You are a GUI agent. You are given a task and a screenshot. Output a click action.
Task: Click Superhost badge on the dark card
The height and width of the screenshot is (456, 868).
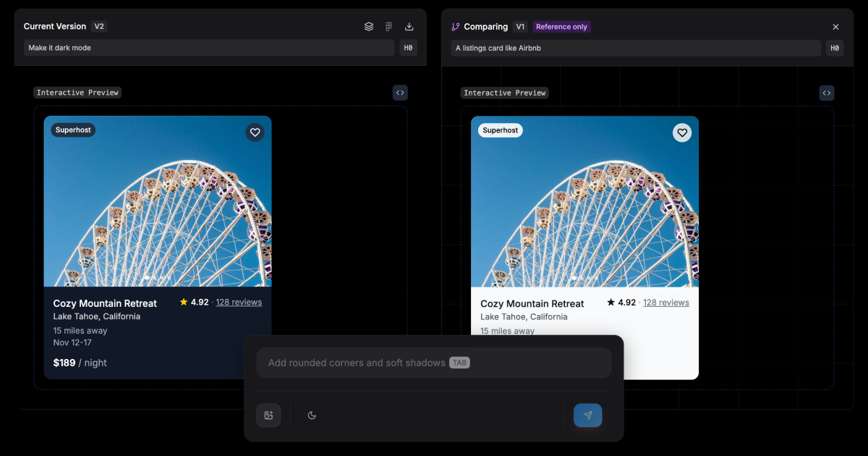[73, 130]
